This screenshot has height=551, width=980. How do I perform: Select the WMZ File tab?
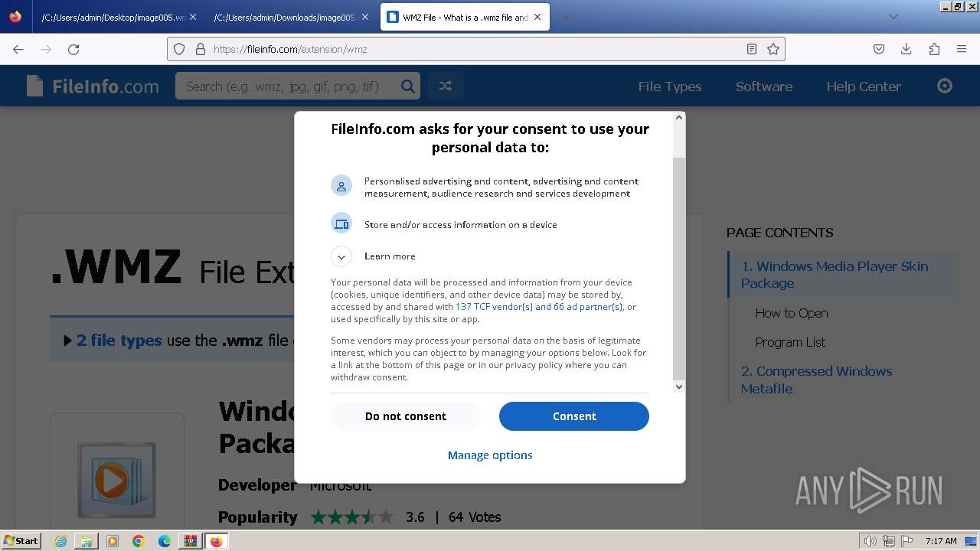click(465, 17)
